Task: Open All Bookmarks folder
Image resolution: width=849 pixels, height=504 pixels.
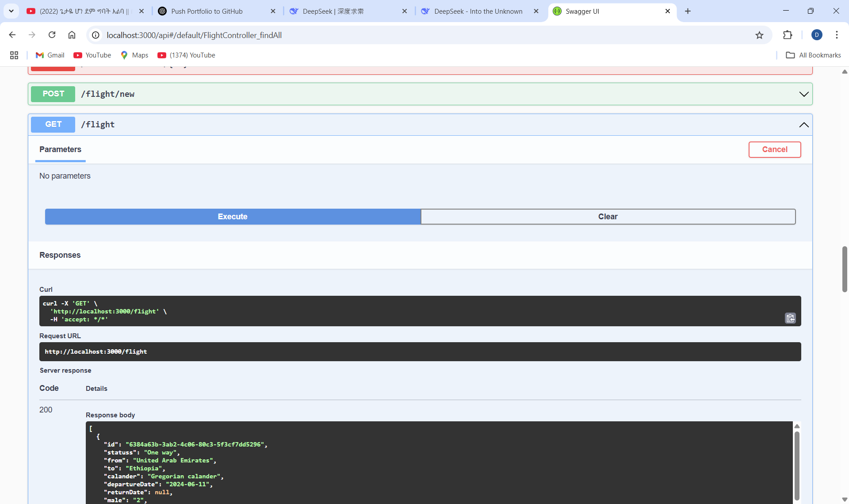Action: 813,55
